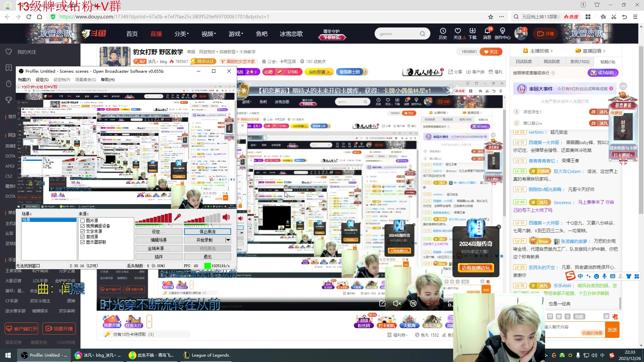
Task: Toggle the 文字来源 source checkbox
Action: click(x=83, y=231)
